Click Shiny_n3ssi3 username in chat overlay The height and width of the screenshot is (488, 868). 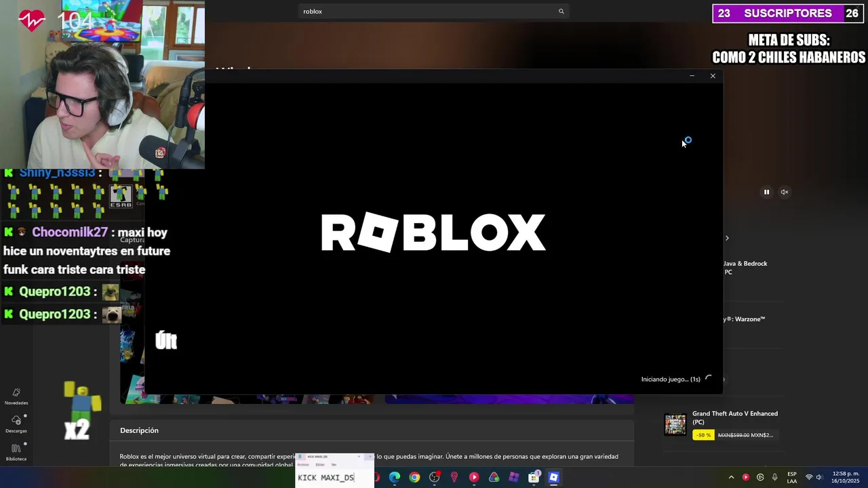tap(57, 173)
